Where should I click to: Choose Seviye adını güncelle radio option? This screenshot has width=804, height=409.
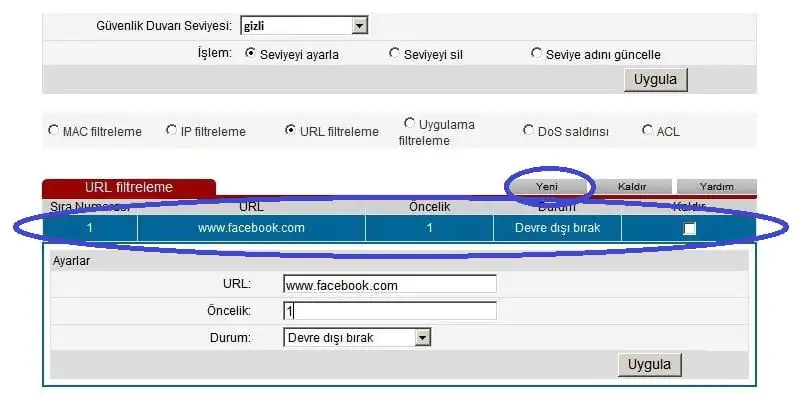[536, 53]
